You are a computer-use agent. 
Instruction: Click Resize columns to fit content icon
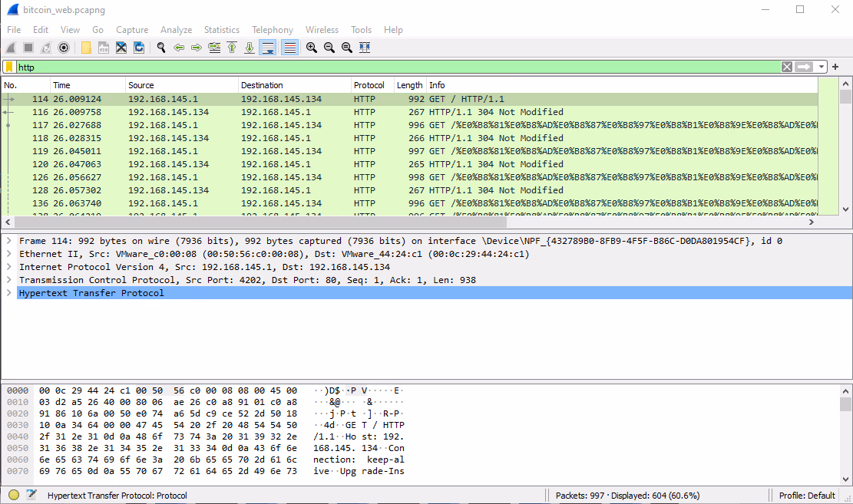tap(365, 48)
